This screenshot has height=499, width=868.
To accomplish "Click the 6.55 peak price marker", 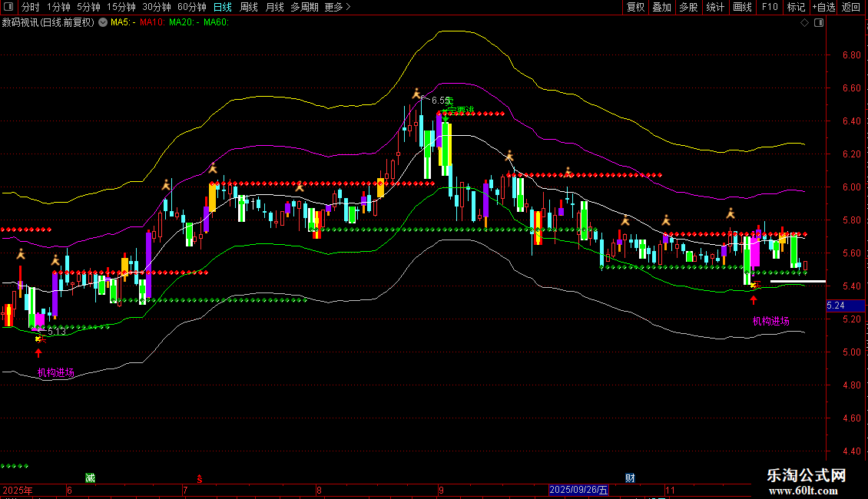I will pos(441,101).
